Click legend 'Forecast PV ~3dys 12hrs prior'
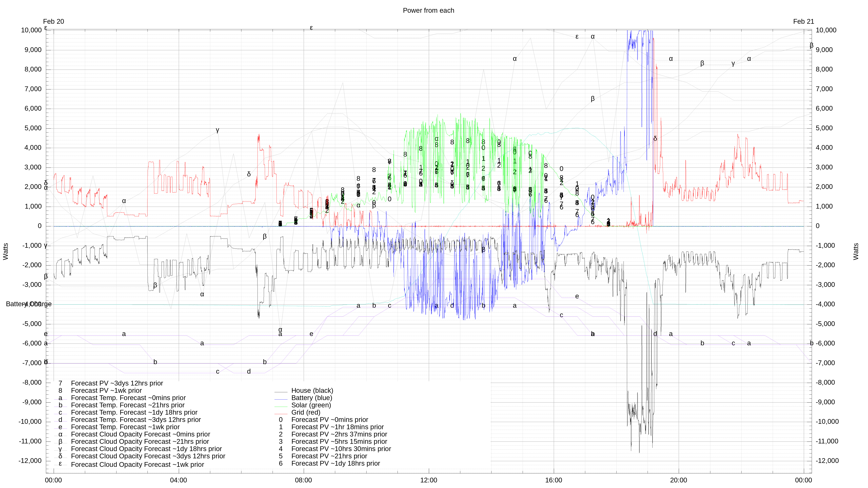This screenshot has height=488, width=868. click(117, 383)
